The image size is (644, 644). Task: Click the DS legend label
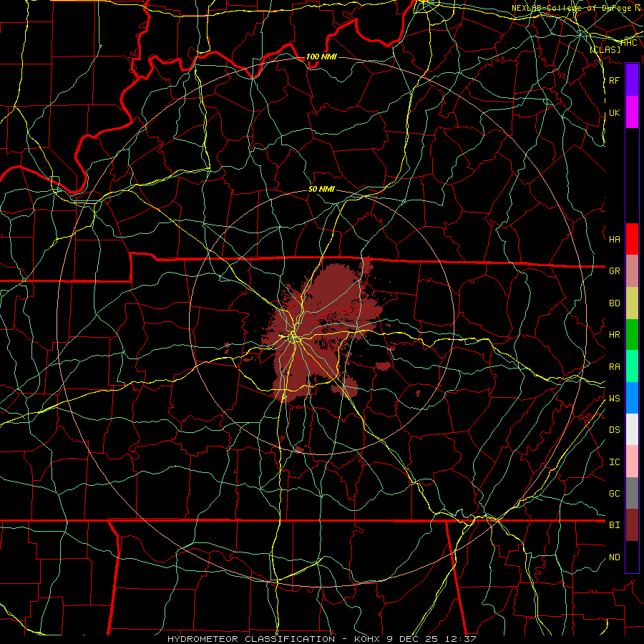click(614, 429)
